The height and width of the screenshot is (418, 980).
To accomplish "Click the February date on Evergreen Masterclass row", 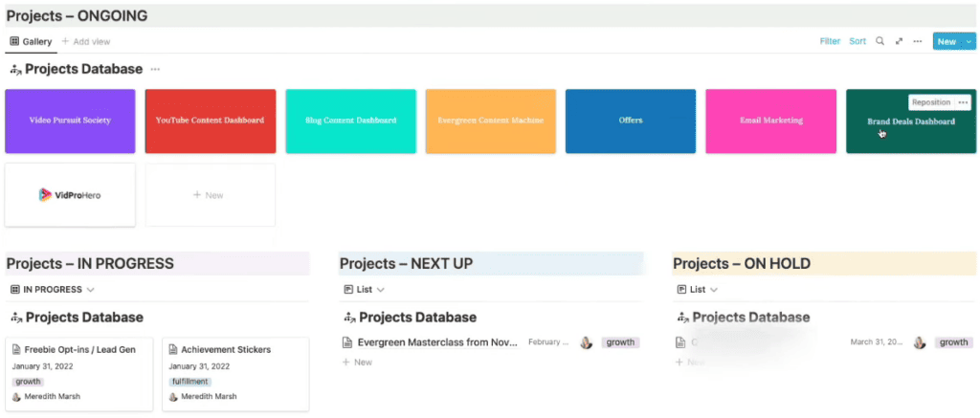I will (548, 342).
